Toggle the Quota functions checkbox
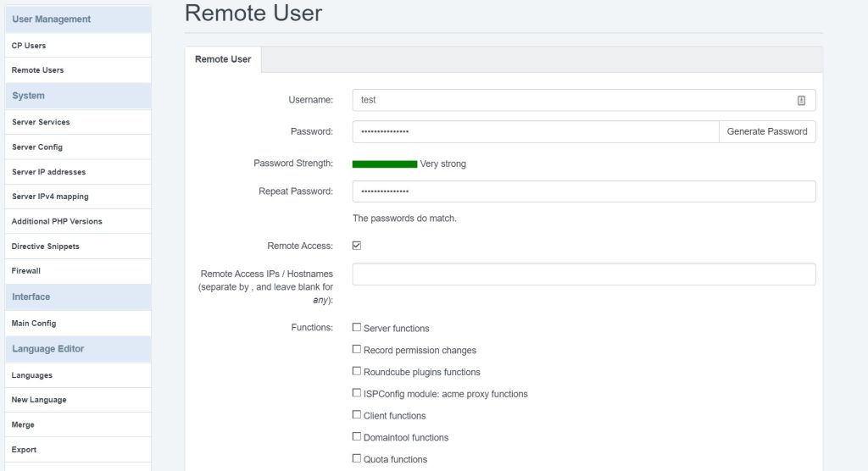The height and width of the screenshot is (471, 868). [357, 459]
